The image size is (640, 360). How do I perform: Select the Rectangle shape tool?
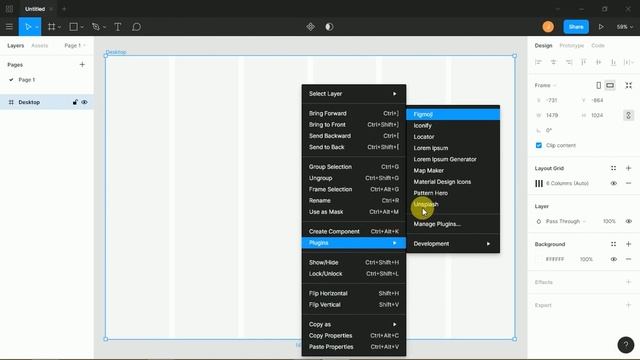click(73, 27)
